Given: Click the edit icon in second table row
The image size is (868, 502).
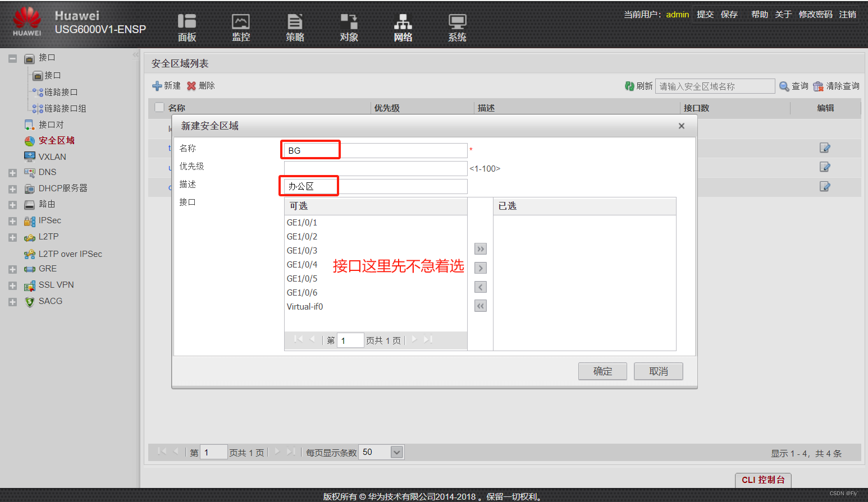Looking at the screenshot, I should click(825, 148).
